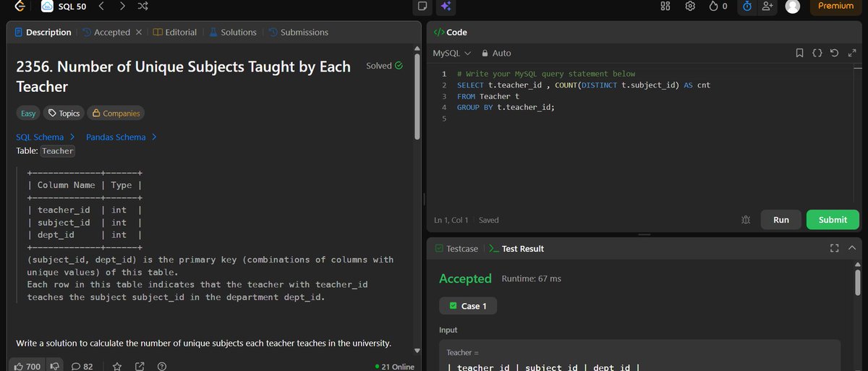The height and width of the screenshot is (371, 868).
Task: Click the Solved status indicator
Action: [x=384, y=66]
